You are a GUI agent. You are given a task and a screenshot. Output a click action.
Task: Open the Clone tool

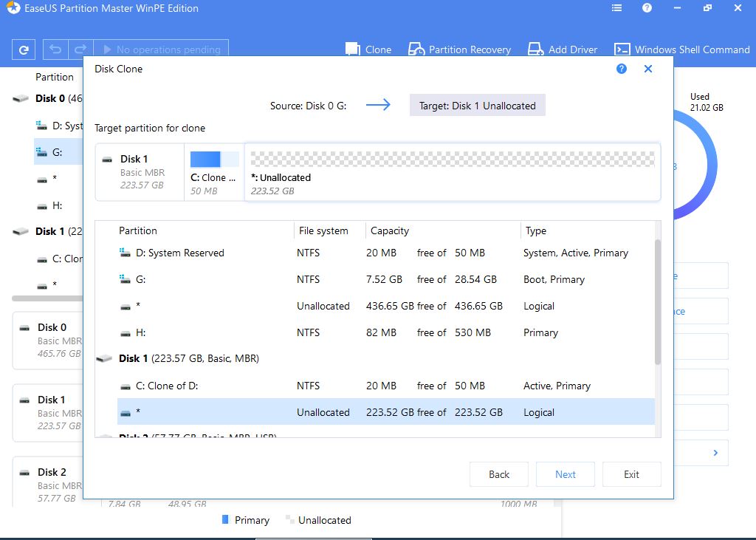point(368,49)
